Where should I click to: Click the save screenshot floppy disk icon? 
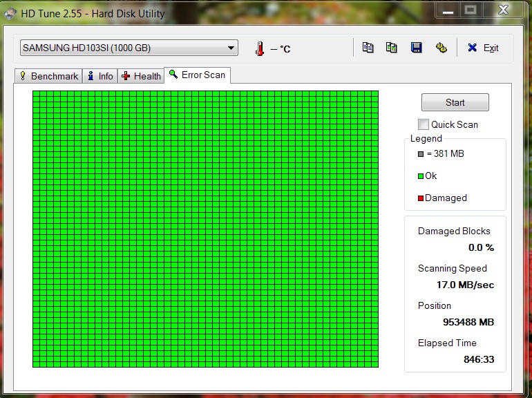coord(417,48)
